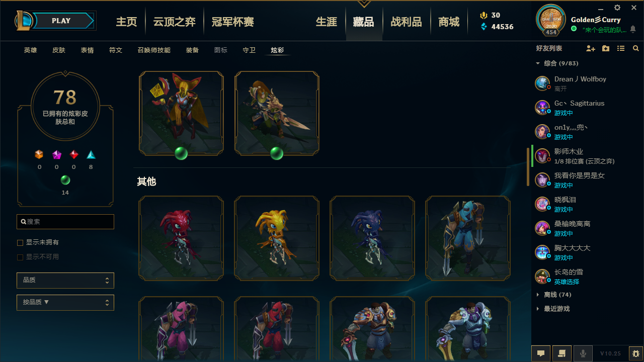
Task: Search friends using the magnifier icon
Action: tap(636, 48)
